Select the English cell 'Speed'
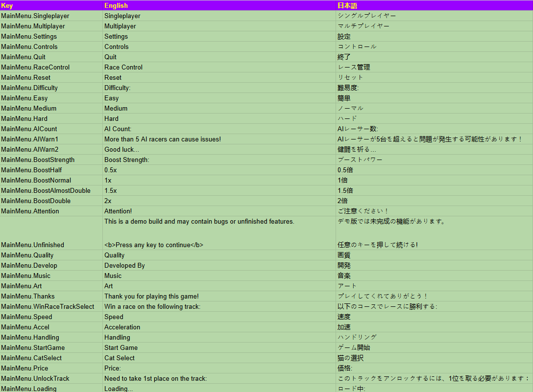The width and height of the screenshot is (533, 392). [x=219, y=317]
